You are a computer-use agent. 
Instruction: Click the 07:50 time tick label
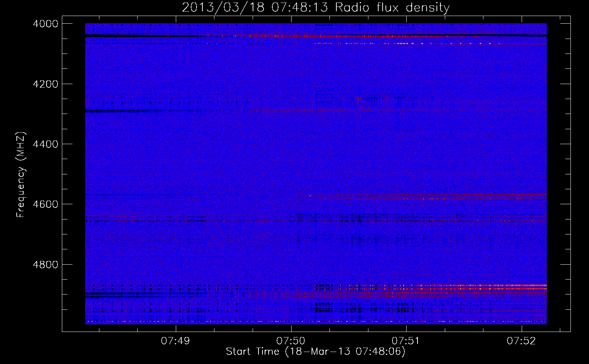[x=291, y=341]
